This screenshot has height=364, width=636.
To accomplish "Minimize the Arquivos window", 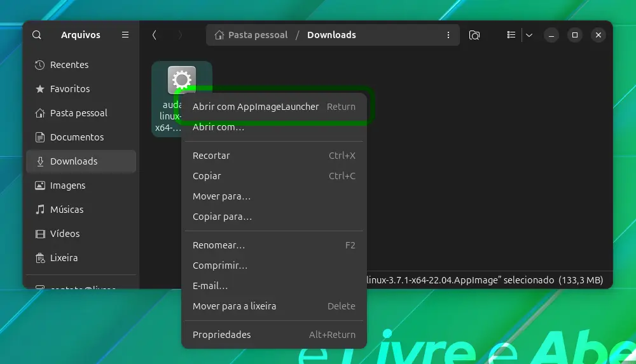I will [x=551, y=36].
